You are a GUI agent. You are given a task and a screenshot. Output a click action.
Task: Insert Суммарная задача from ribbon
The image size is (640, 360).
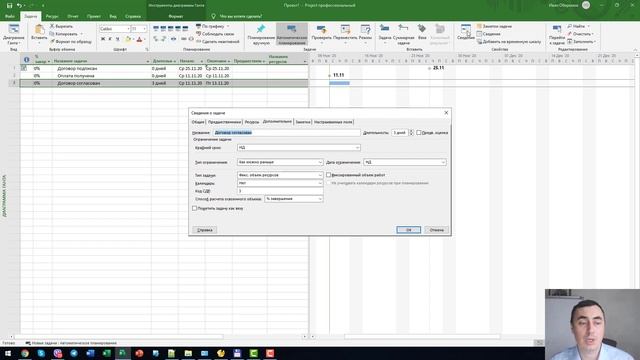(x=403, y=34)
